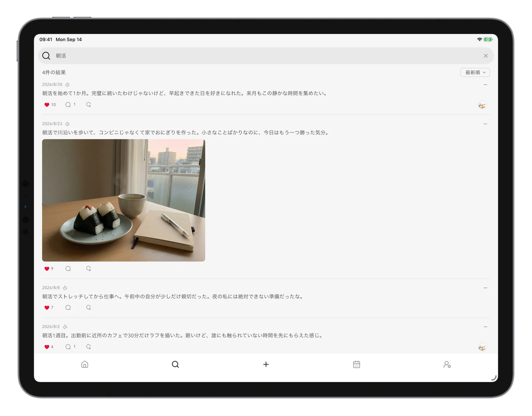
Task: Open the post starting 朝活を始めて1か月
Action: point(185,93)
